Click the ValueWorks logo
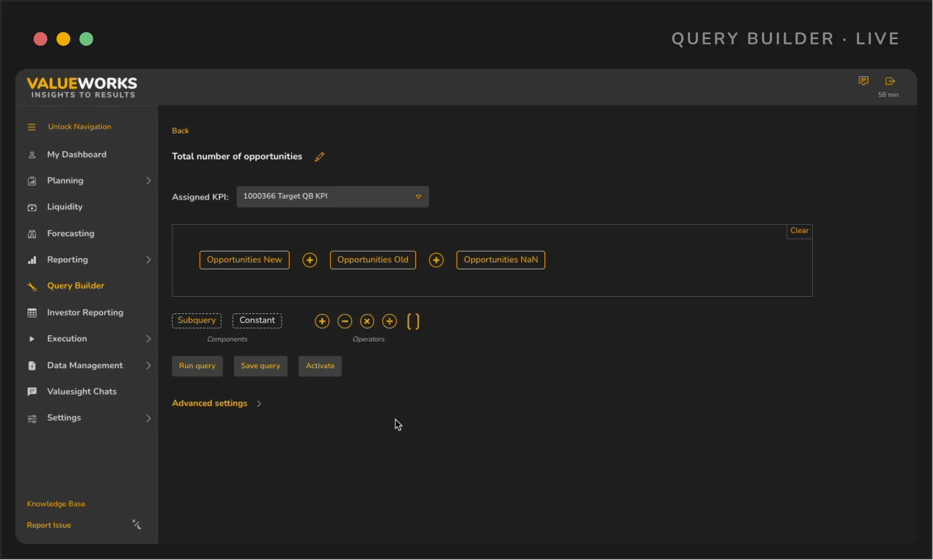Image resolution: width=933 pixels, height=560 pixels. coord(82,87)
